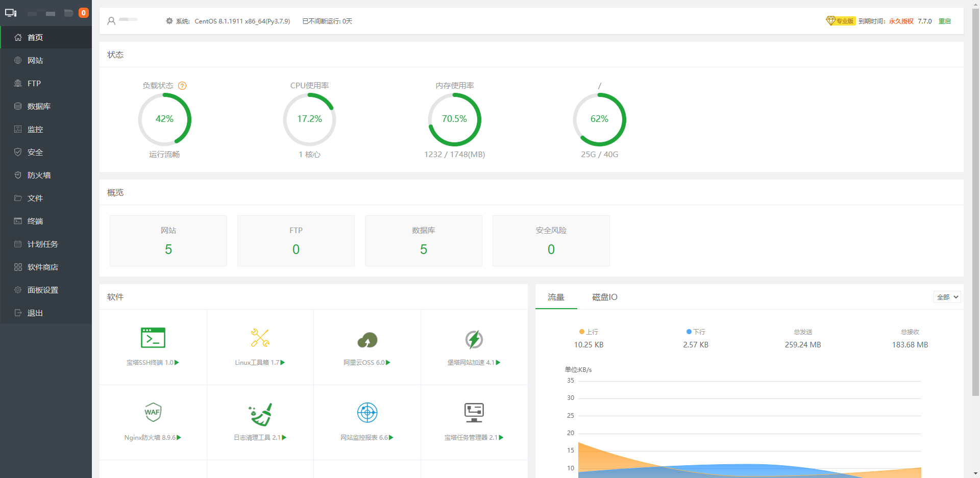Viewport: 980px width, 478px height.
Task: Open the 安全风险 overview card showing 0
Action: coord(551,241)
